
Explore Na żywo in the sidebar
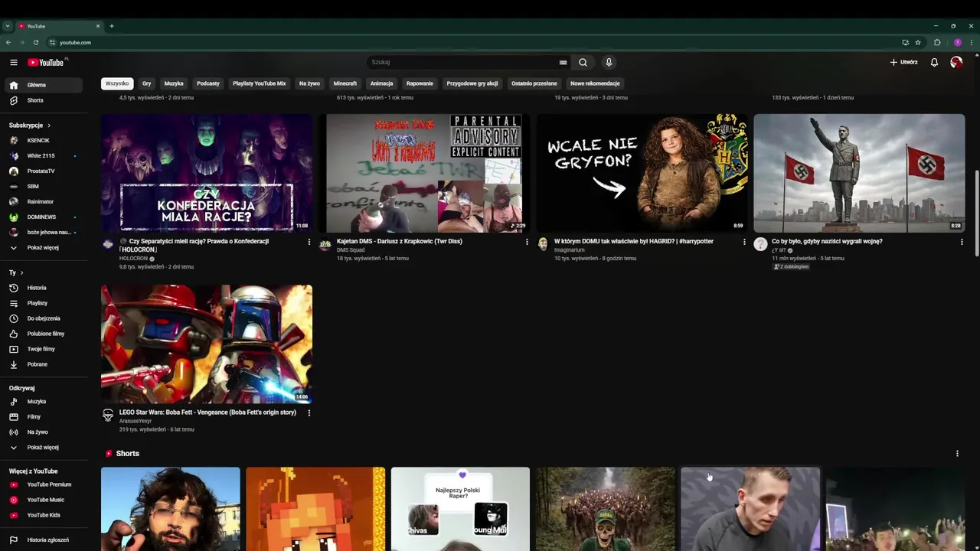click(42, 432)
